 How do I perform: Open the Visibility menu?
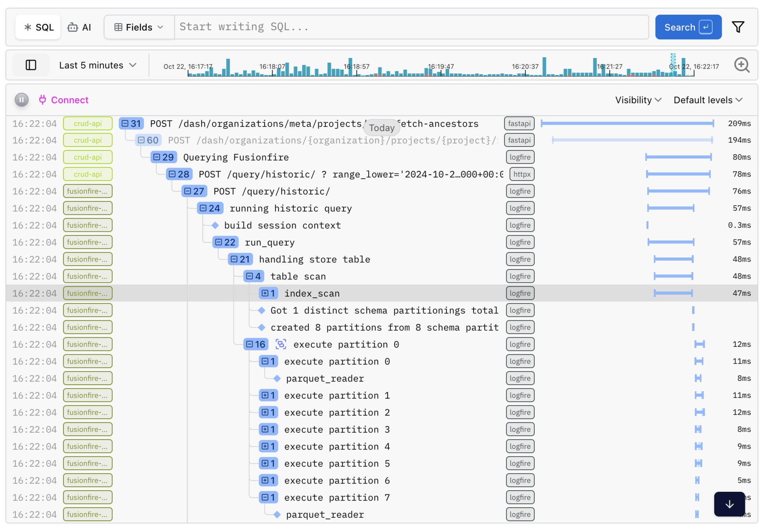(x=638, y=100)
